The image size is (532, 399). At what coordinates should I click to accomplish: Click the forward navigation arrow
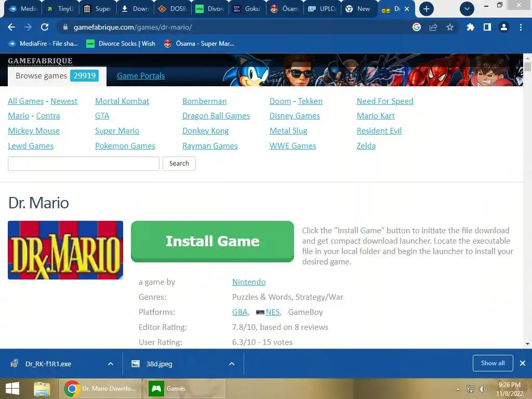point(28,27)
